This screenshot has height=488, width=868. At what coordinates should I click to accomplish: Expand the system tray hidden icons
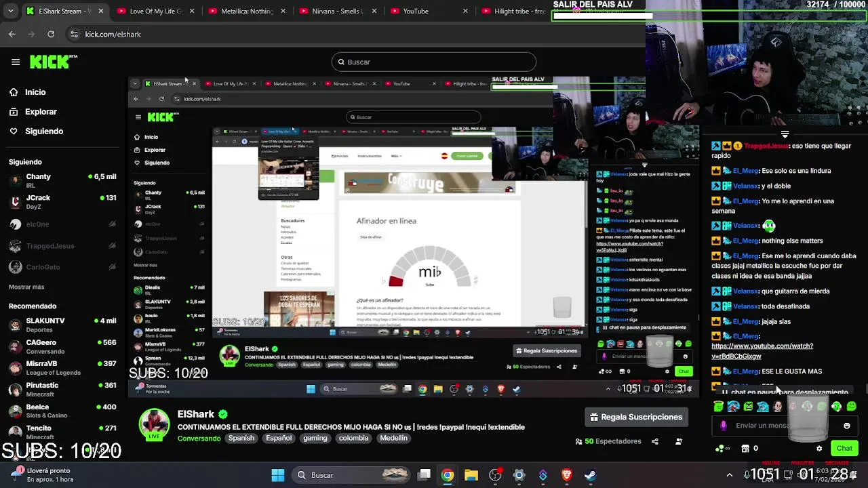point(730,475)
